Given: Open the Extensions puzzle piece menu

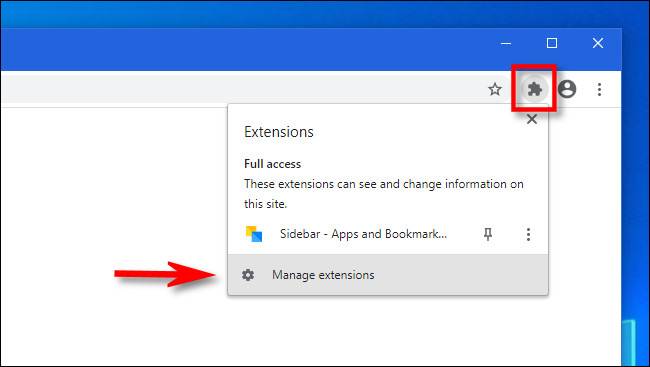Looking at the screenshot, I should tap(534, 89).
